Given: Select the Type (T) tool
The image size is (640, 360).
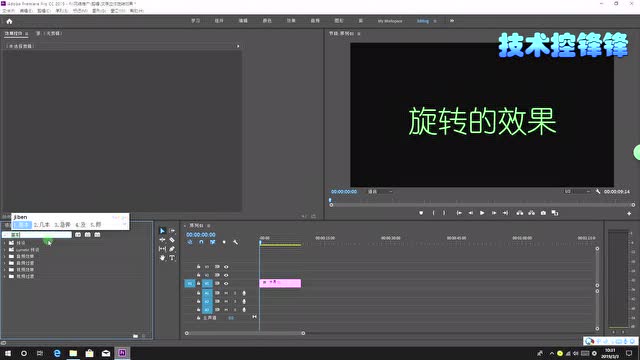Looking at the screenshot, I should 172,258.
